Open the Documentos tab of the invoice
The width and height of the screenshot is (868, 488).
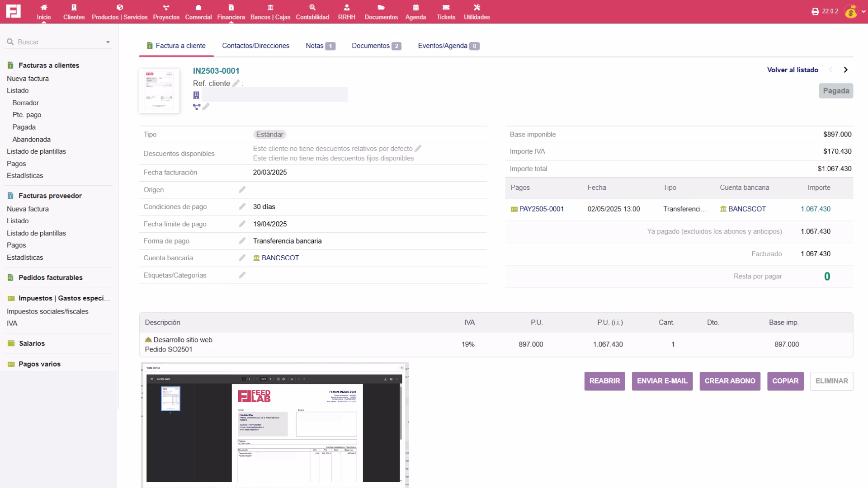coord(371,46)
